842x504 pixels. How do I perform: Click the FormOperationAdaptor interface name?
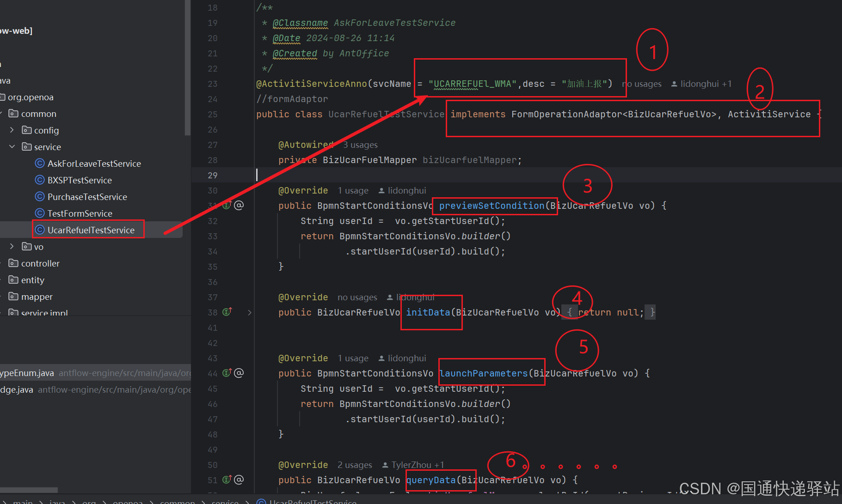pos(567,114)
